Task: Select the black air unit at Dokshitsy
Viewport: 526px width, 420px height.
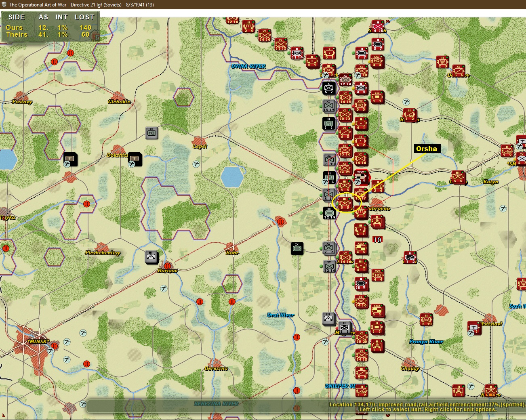Action: [x=135, y=159]
